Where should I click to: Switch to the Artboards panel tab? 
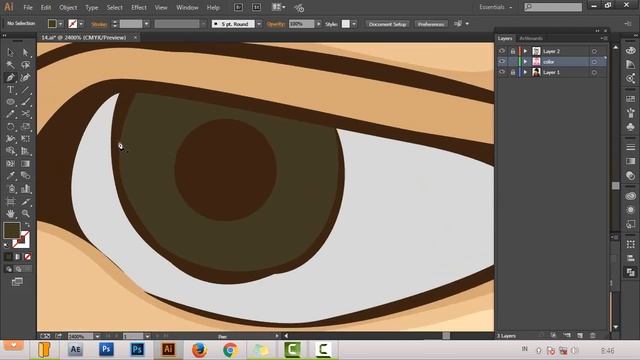coord(531,38)
